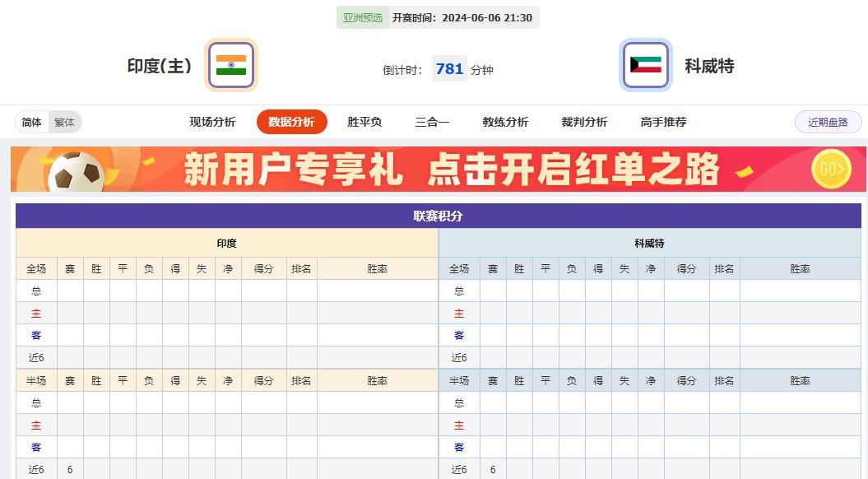Click the 主 row label under 印度
868x479 pixels.
tap(35, 313)
